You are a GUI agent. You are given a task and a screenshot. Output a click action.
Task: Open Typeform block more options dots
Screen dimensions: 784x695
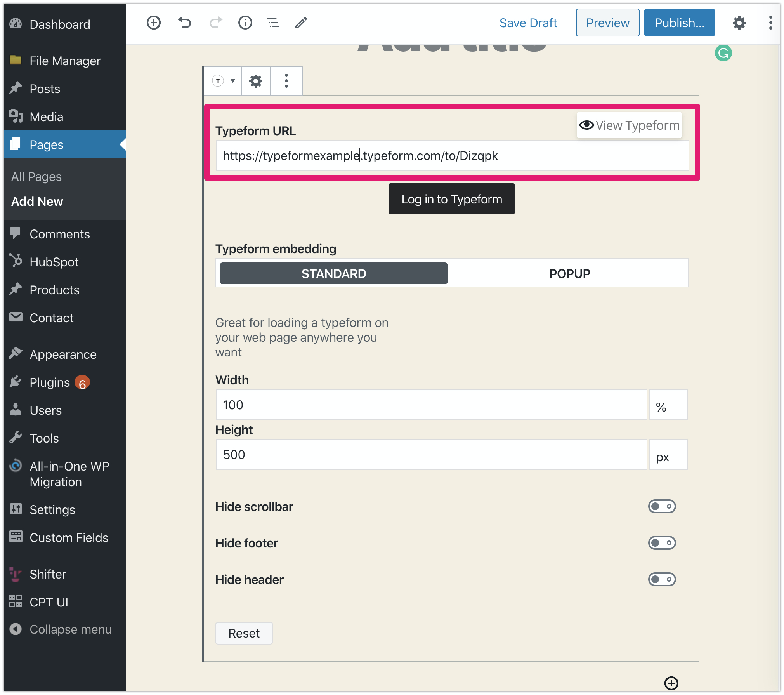click(x=286, y=81)
